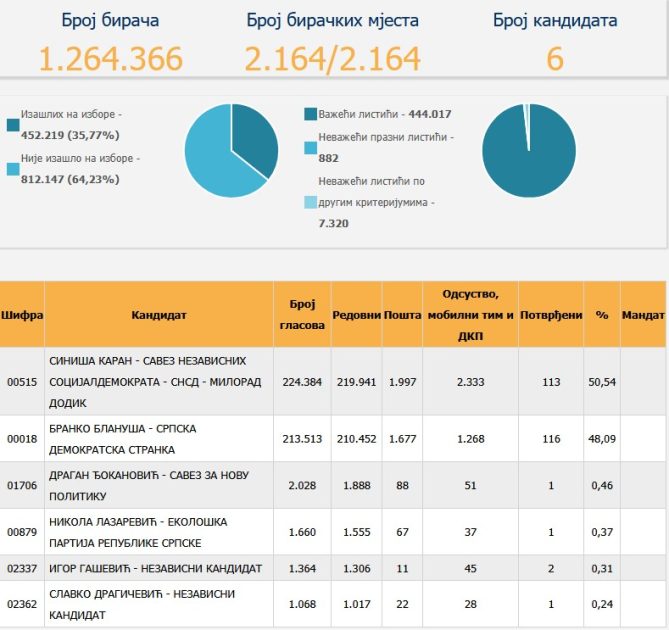The width and height of the screenshot is (669, 630).
Task: Click candidate code 02337 for Игор Гашевић
Action: click(x=21, y=568)
